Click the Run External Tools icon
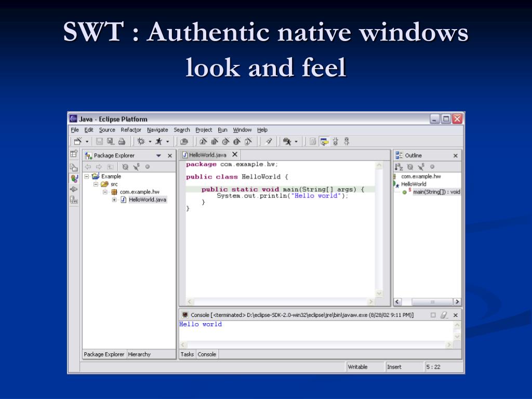Screen dimensions: 532x399 pos(287,141)
